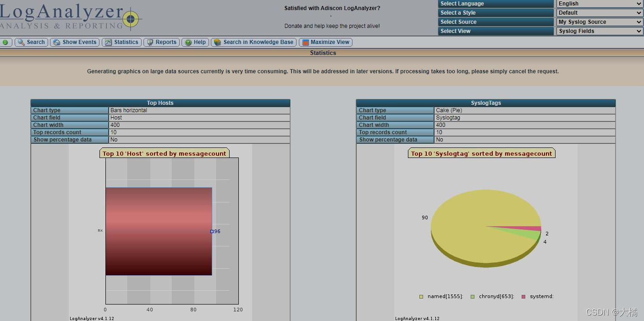
Task: Click 'Bars horizontal' chart type value
Action: (129, 110)
